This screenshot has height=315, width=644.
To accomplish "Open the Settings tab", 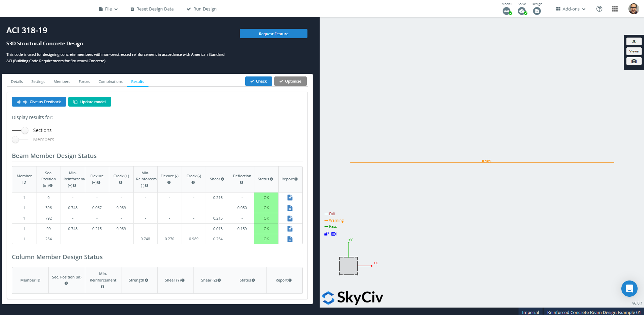I will click(x=38, y=81).
